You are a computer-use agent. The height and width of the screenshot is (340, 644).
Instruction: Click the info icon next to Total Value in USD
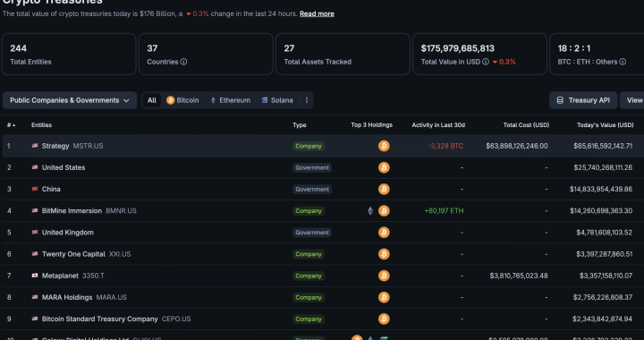point(486,62)
